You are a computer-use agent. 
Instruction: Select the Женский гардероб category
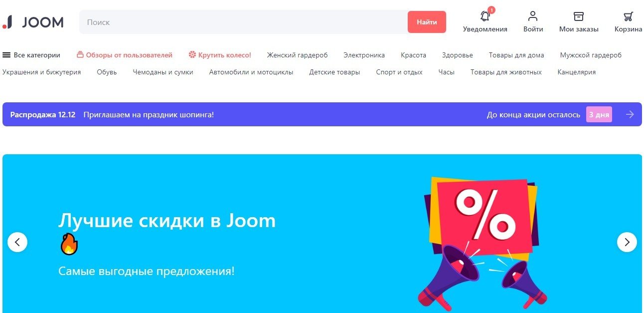pyautogui.click(x=297, y=55)
